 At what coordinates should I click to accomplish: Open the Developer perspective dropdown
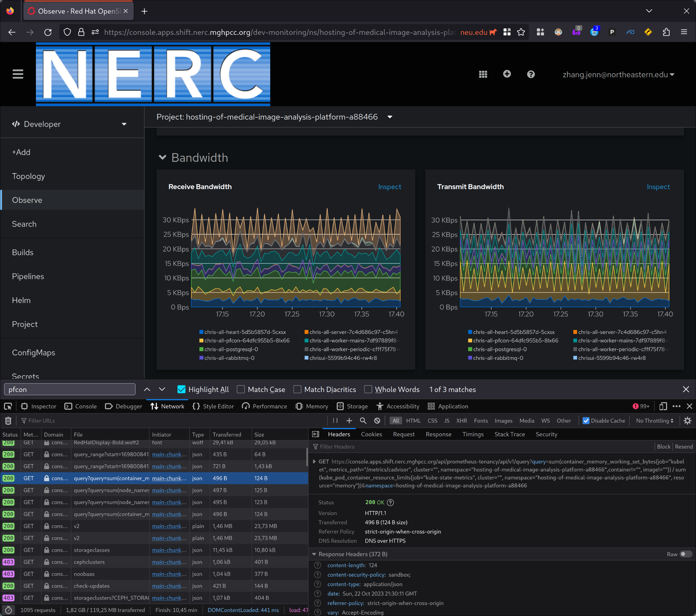coord(69,124)
